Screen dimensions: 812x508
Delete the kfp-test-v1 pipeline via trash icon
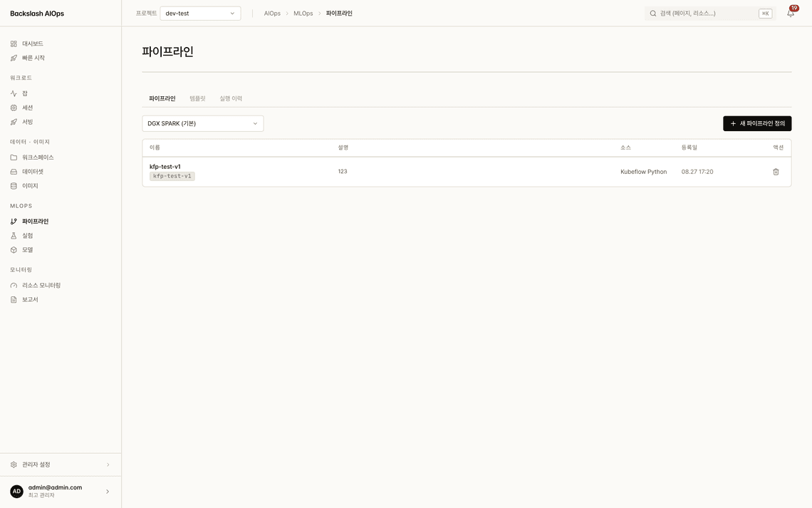coord(776,172)
